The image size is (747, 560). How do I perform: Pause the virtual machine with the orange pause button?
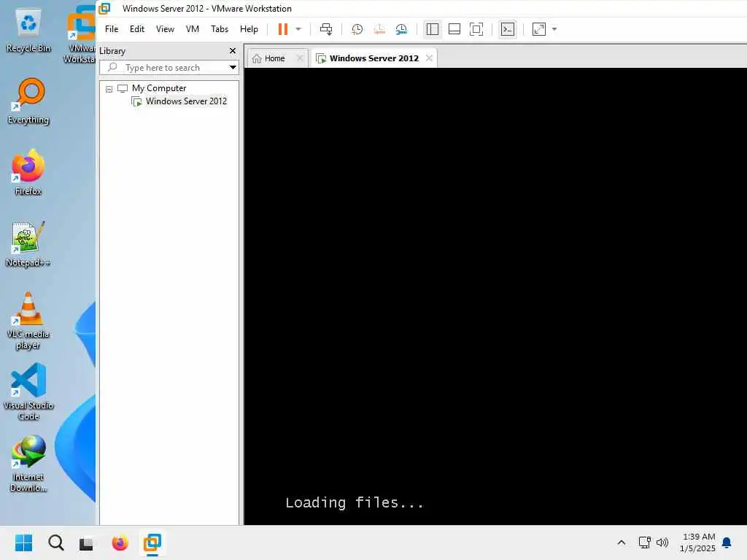click(282, 29)
